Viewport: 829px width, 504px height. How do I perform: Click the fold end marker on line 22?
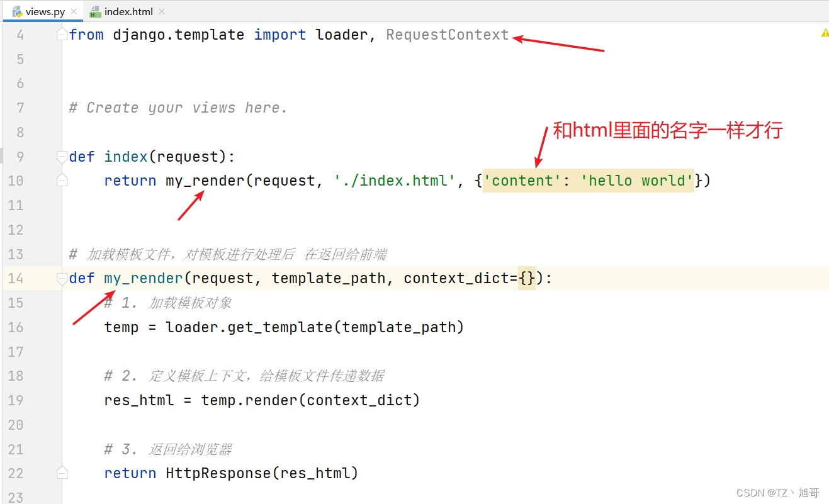62,473
